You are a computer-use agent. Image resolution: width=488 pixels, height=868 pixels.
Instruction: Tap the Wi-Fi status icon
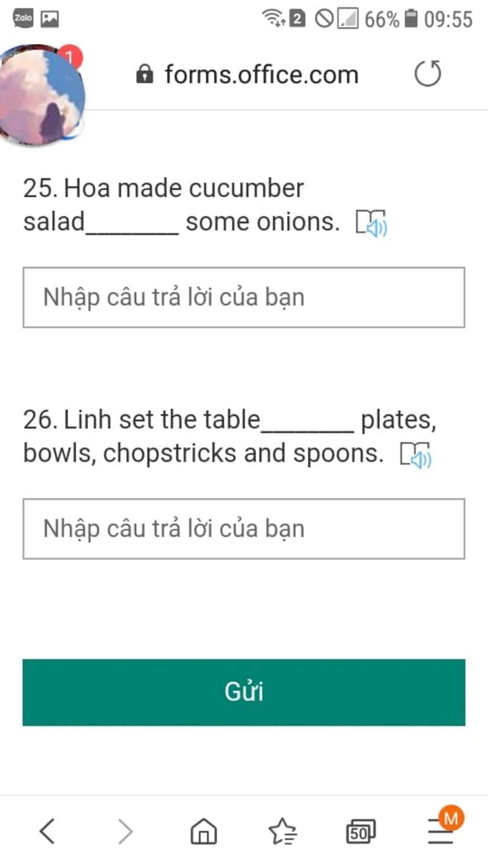tap(274, 18)
